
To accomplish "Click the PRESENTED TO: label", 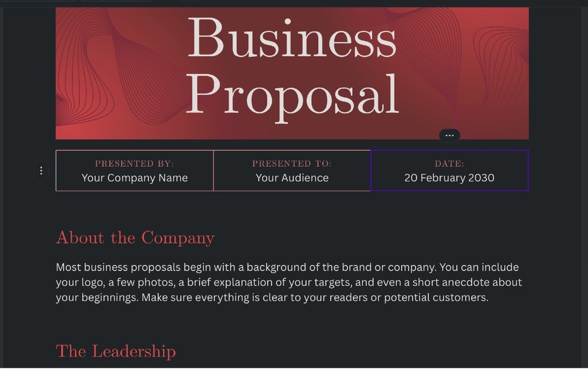I will pyautogui.click(x=292, y=164).
